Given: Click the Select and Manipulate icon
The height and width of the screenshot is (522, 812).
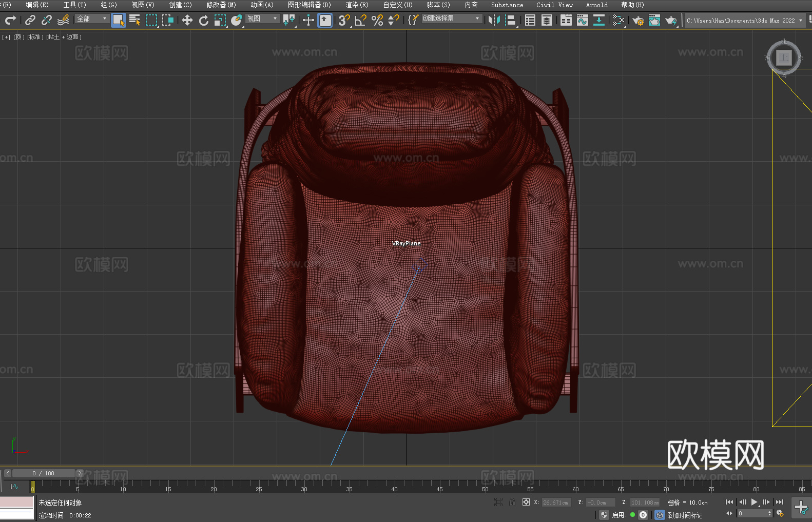Looking at the screenshot, I should pos(308,20).
